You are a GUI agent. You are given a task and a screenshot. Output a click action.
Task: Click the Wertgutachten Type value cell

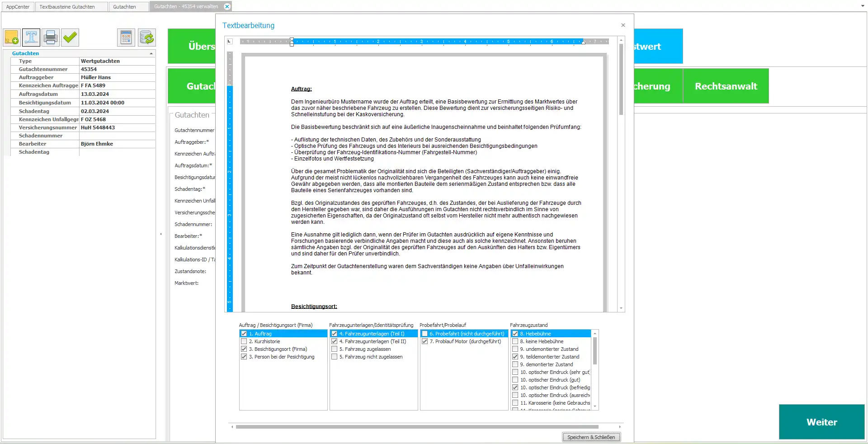(117, 61)
